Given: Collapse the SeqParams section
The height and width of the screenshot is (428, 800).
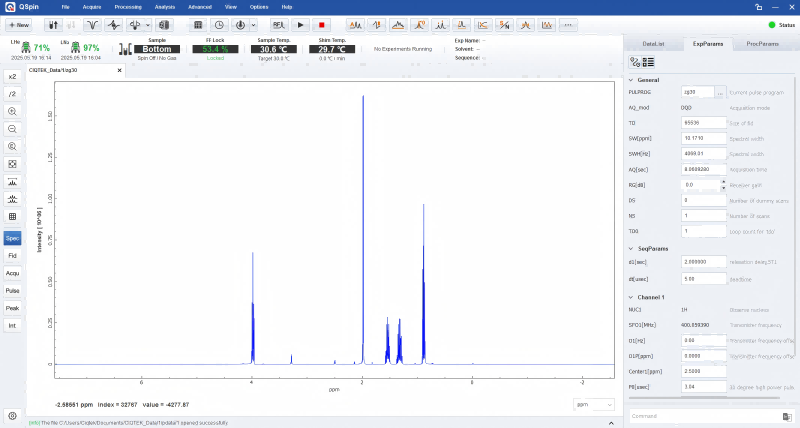Looking at the screenshot, I should (630, 248).
